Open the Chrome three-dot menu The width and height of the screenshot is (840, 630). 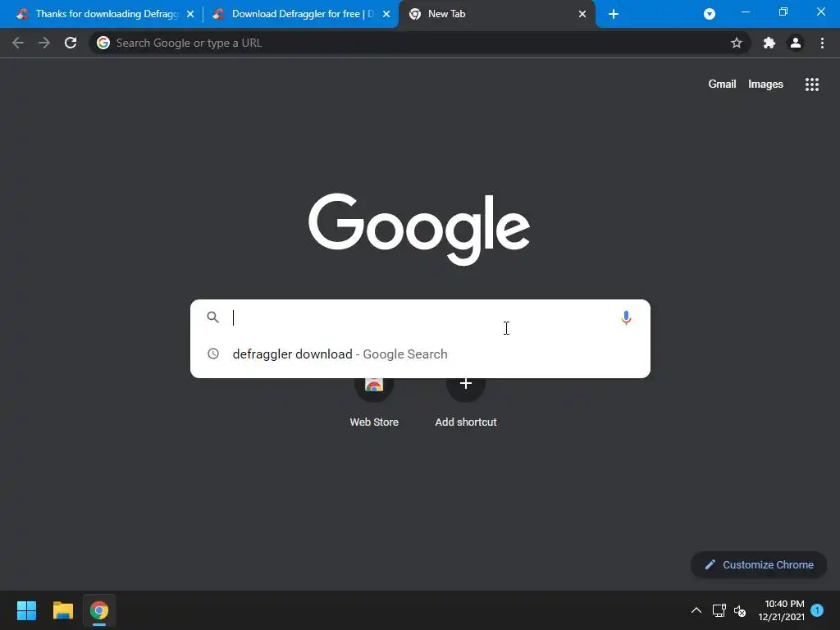822,43
